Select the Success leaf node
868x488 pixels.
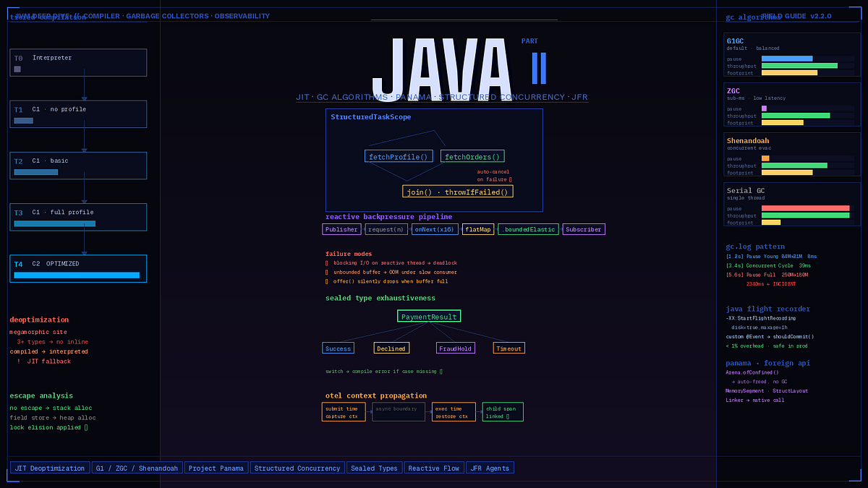(338, 348)
